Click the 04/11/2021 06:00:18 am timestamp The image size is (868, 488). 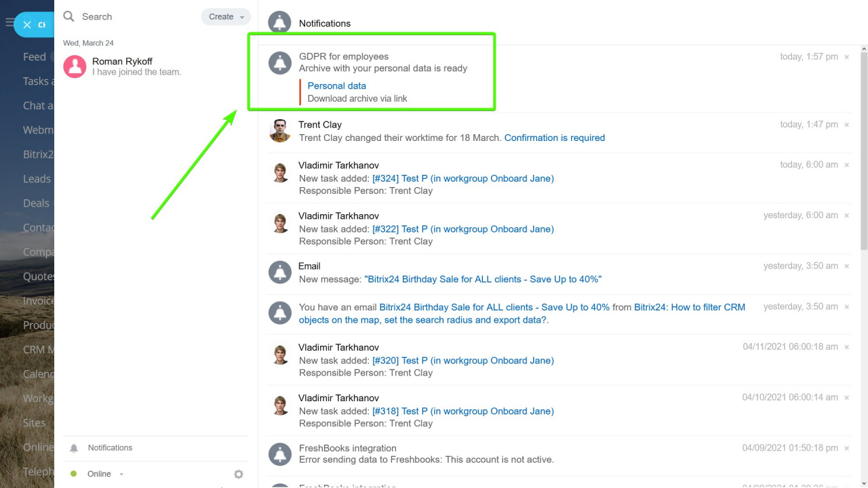[791, 347]
